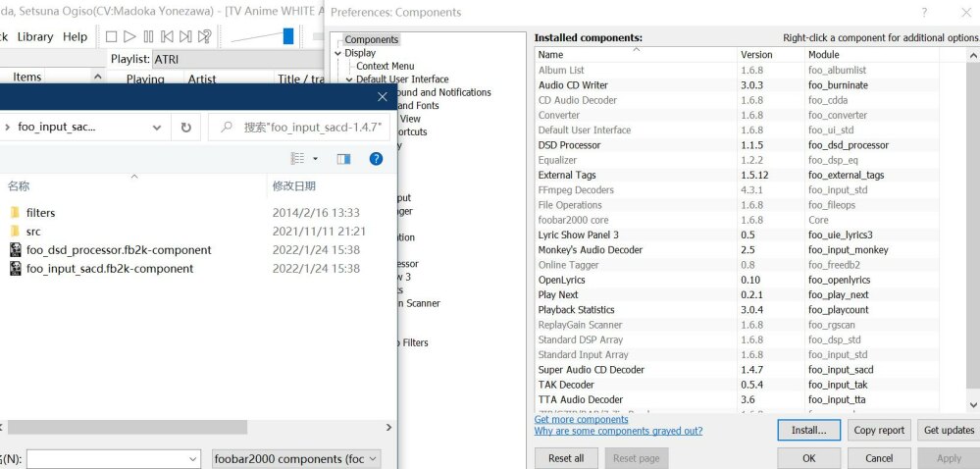The image size is (980, 469).
Task: Click the Preferences window help question mark
Action: [x=924, y=12]
